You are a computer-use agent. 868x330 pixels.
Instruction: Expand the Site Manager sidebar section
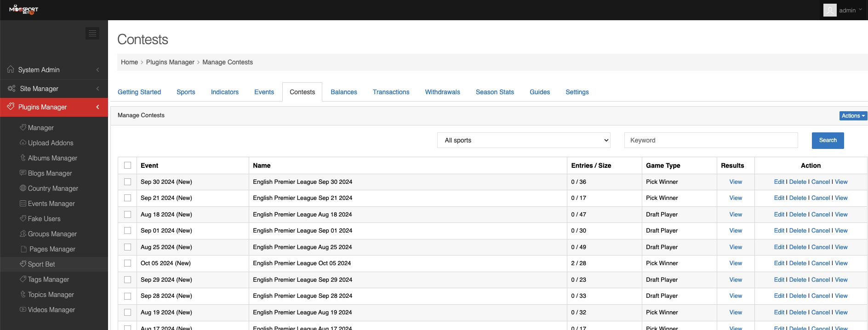(97, 89)
